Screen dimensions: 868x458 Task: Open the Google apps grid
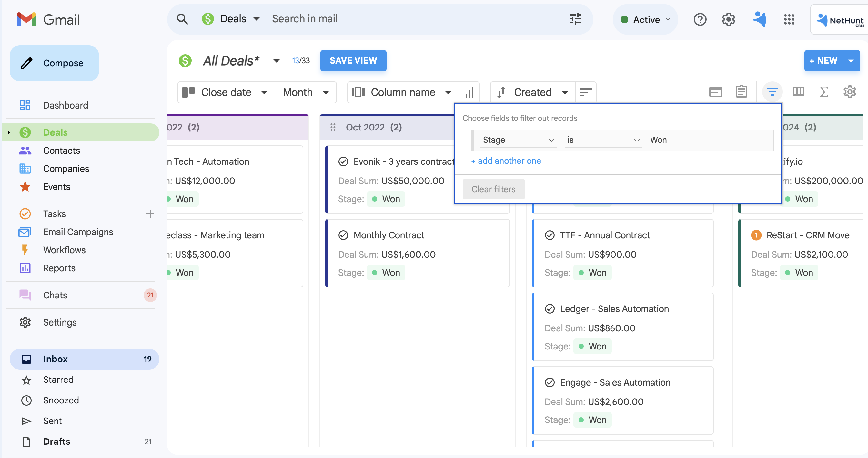pyautogui.click(x=789, y=20)
